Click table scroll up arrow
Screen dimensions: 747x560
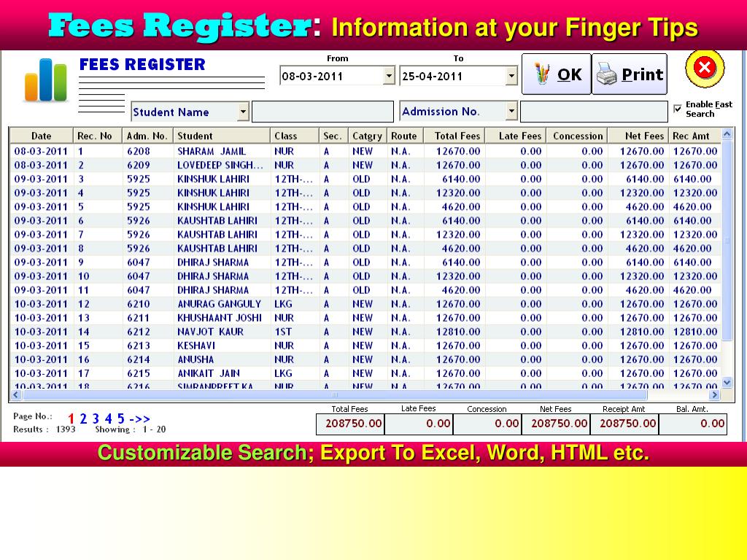[x=727, y=135]
